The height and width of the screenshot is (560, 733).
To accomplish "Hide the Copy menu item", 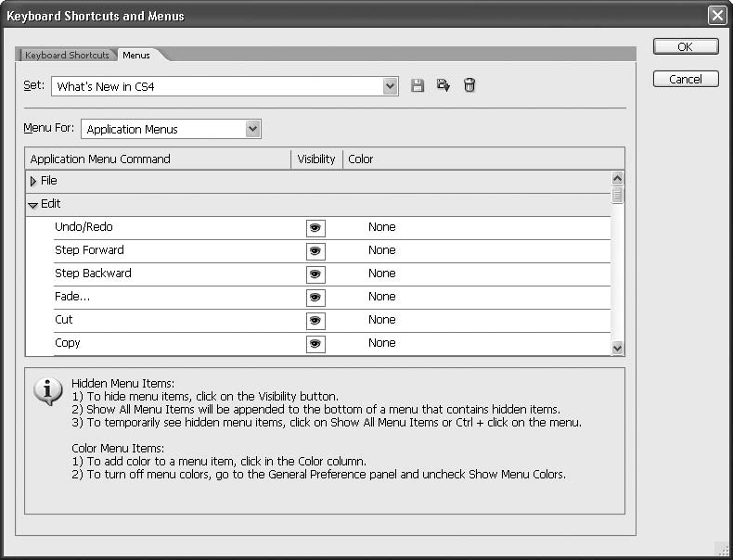I will [x=315, y=343].
